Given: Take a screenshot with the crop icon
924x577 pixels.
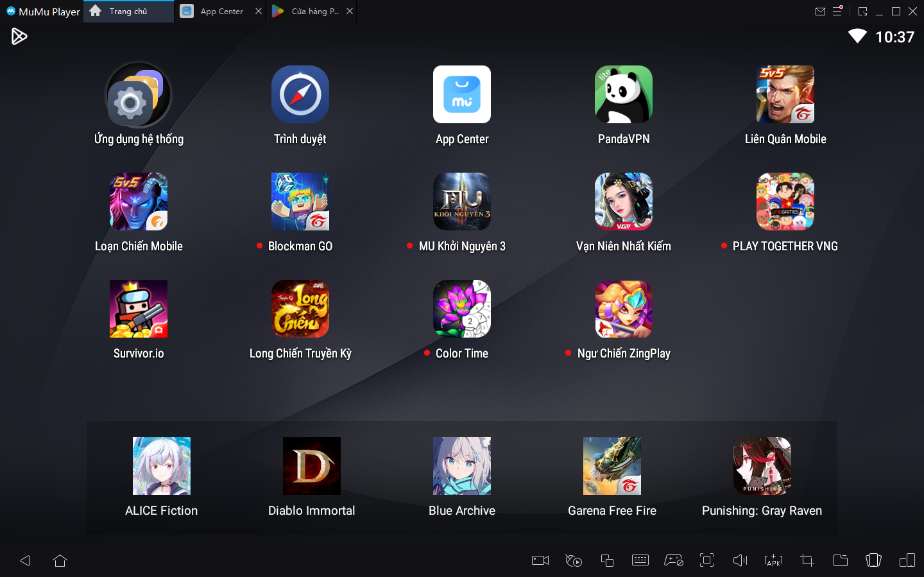Looking at the screenshot, I should tap(807, 560).
